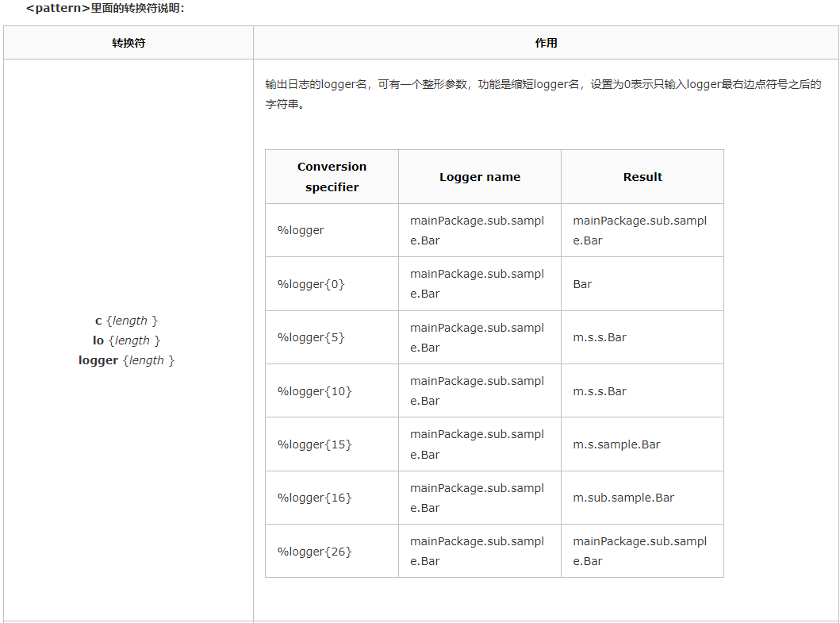The image size is (840, 623).
Task: Click the "c {length}" conversion word
Action: point(126,321)
